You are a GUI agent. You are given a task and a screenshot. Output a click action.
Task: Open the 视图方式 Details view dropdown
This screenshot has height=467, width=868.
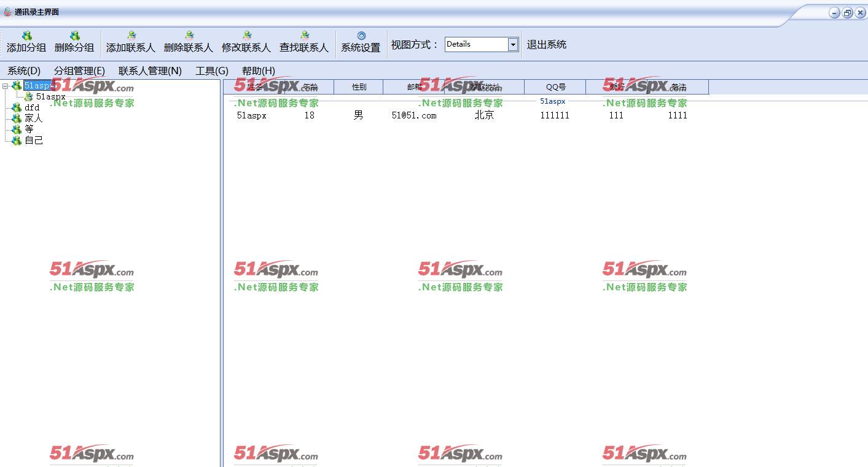point(513,44)
